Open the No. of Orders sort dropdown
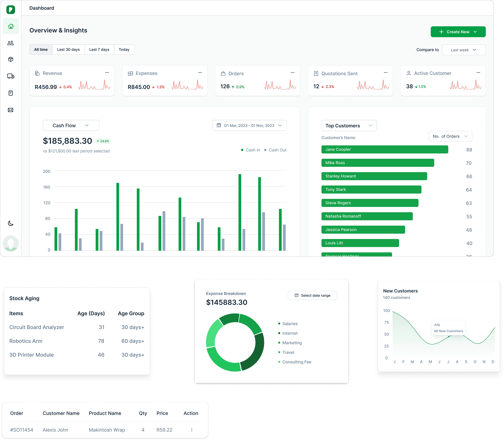This screenshot has width=504, height=440. (450, 136)
